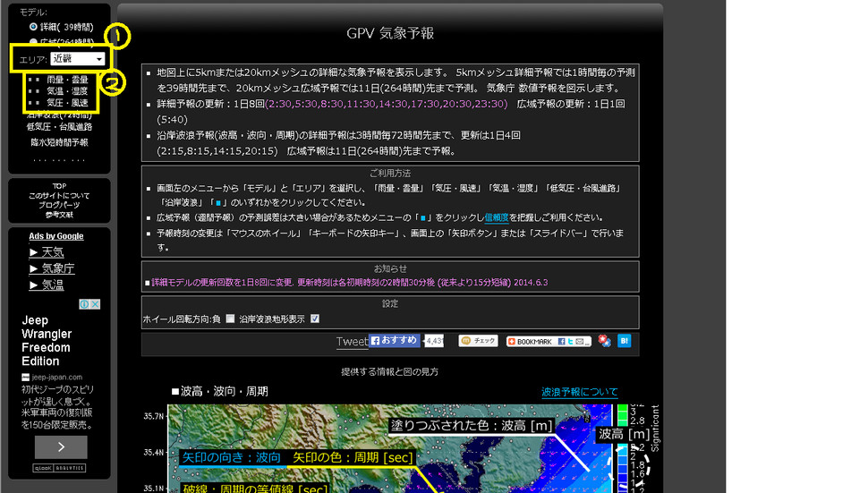Viewport: 868px width, 493px height.
Task: Open 低気圧・台風進路 menu item
Action: pyautogui.click(x=59, y=127)
